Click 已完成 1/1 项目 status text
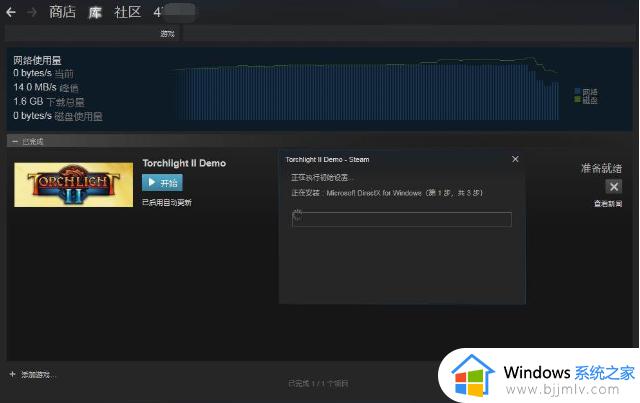The height and width of the screenshot is (403, 640). click(318, 383)
